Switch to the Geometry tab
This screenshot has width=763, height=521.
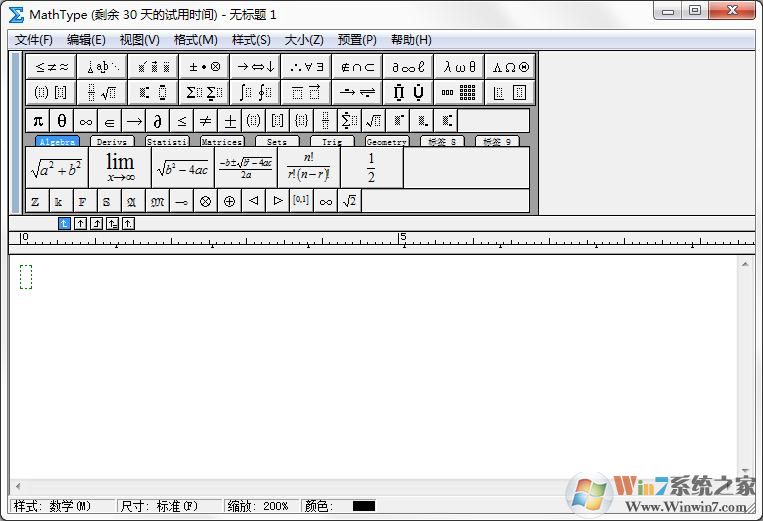386,142
